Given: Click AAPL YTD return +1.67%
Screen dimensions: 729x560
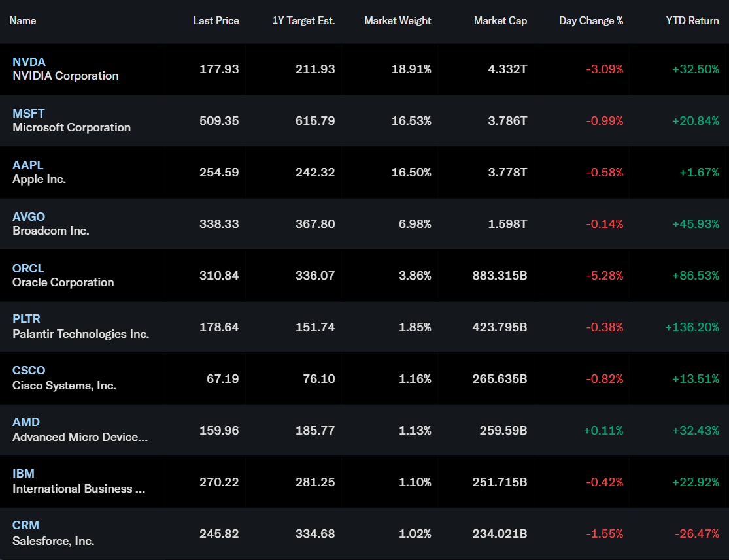Looking at the screenshot, I should 700,172.
